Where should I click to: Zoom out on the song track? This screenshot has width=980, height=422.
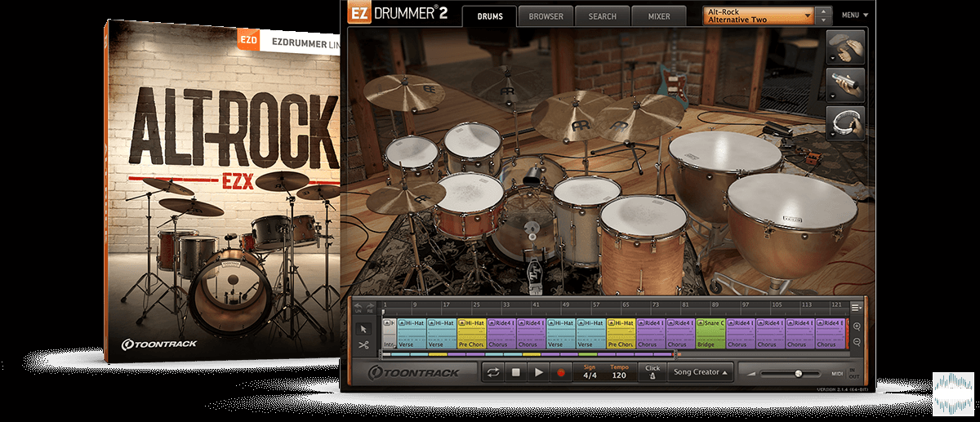click(857, 343)
